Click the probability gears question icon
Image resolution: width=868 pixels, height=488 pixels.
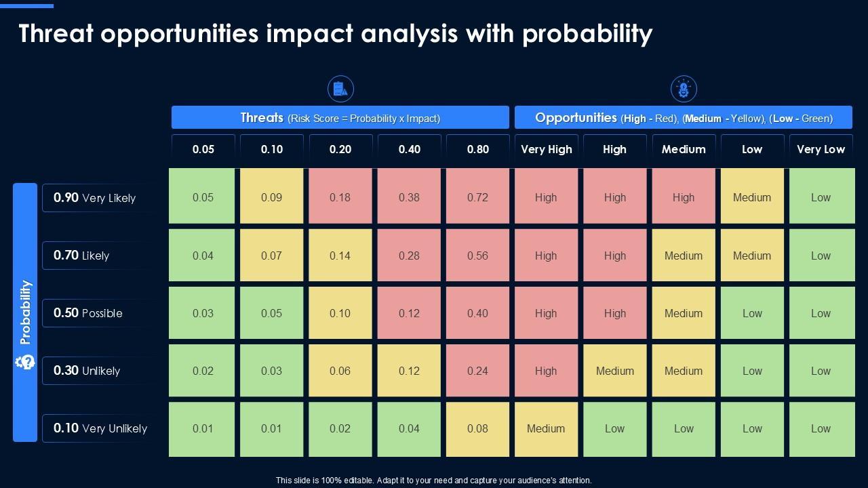25,362
